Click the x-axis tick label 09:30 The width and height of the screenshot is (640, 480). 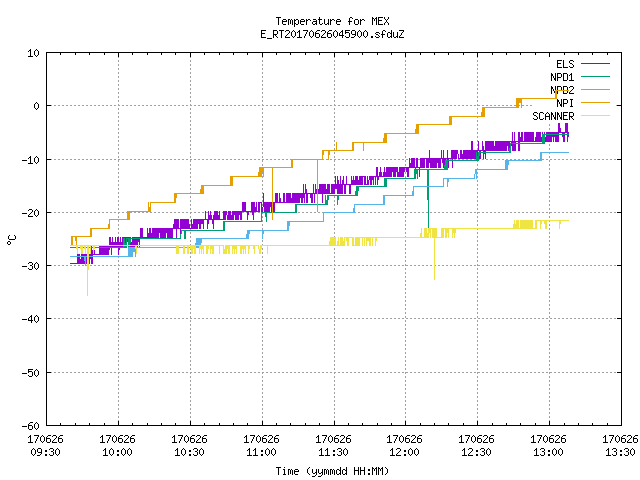[x=45, y=452]
